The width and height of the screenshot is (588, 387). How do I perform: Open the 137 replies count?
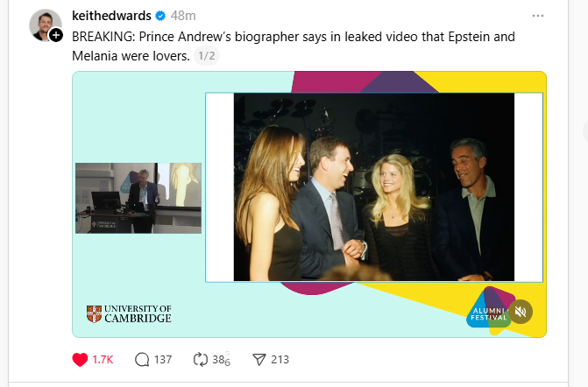[163, 360]
